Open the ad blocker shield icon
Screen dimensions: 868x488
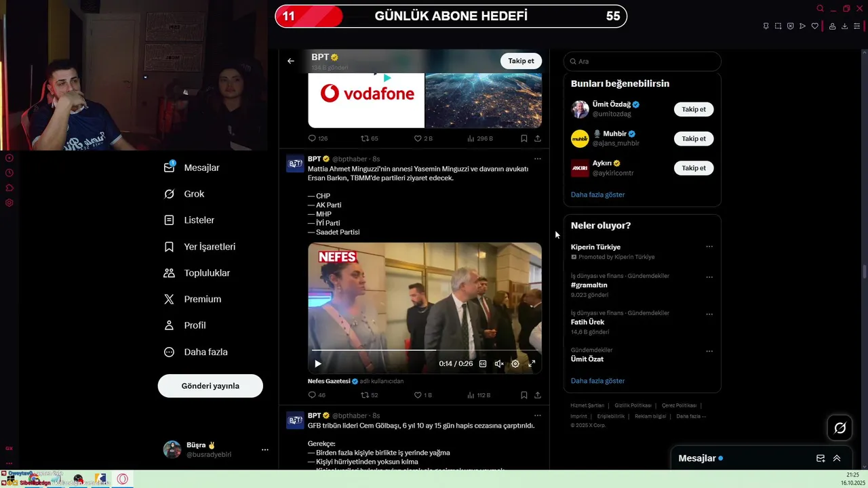tap(790, 26)
